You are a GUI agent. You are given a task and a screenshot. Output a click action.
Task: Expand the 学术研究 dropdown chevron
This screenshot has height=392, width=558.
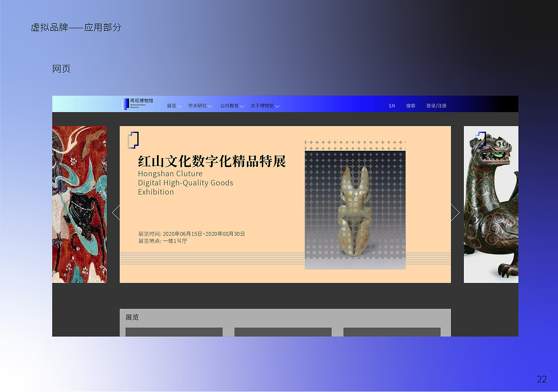pyautogui.click(x=211, y=106)
